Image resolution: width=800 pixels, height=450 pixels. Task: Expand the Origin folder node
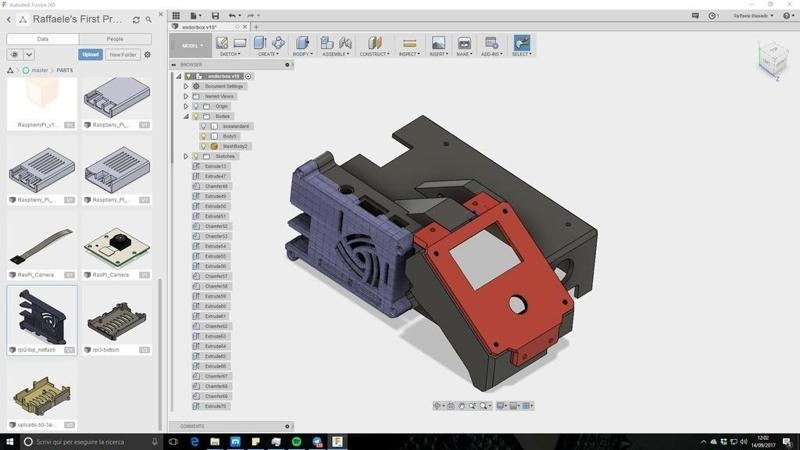pos(186,106)
